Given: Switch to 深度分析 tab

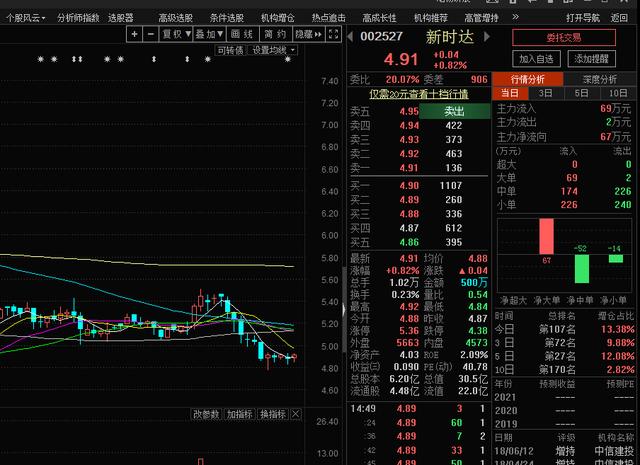Looking at the screenshot, I should click(599, 79).
